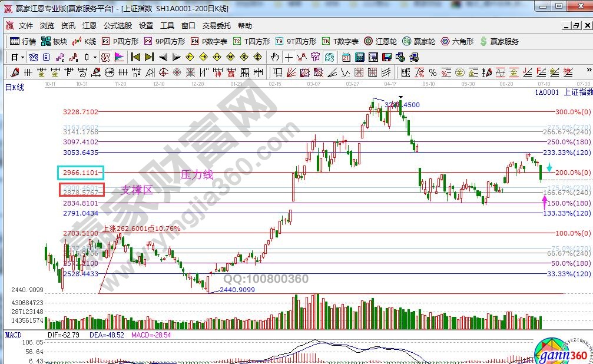The height and width of the screenshot is (364, 593).
Task: Open the 公式选股 menu
Action: click(118, 26)
